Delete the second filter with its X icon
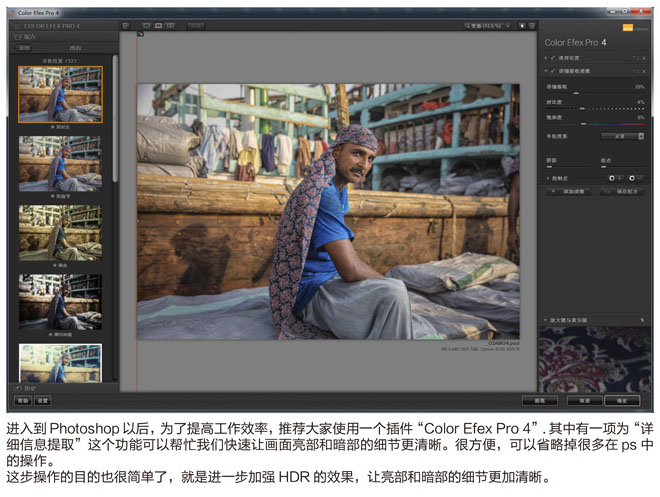This screenshot has width=660, height=497. tap(644, 71)
